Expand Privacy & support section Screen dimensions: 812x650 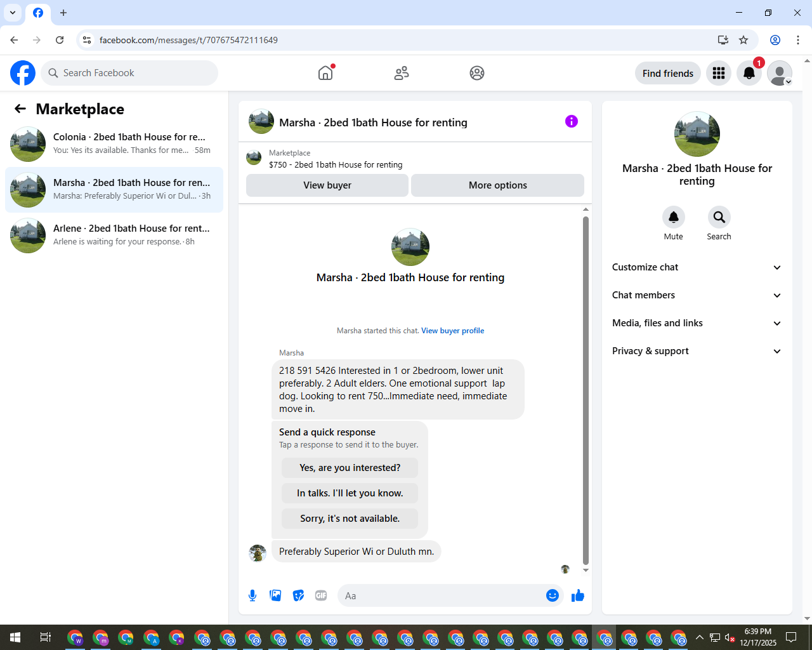[x=697, y=351]
